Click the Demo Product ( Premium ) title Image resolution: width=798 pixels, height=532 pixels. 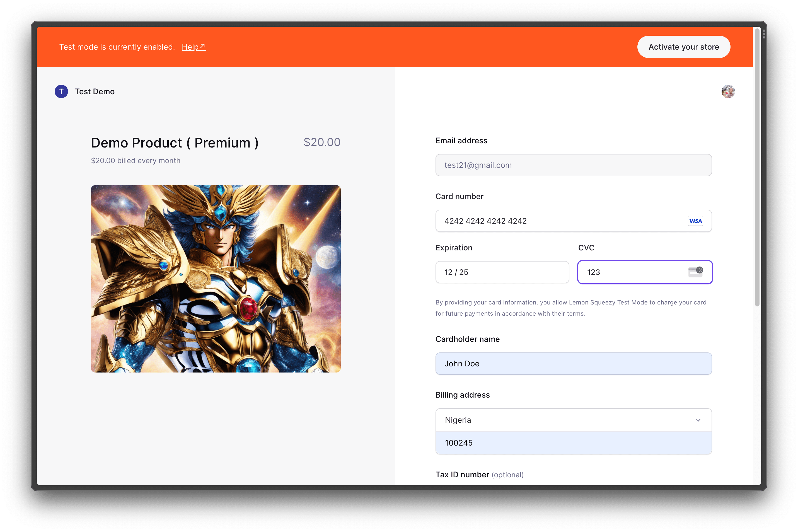(175, 143)
